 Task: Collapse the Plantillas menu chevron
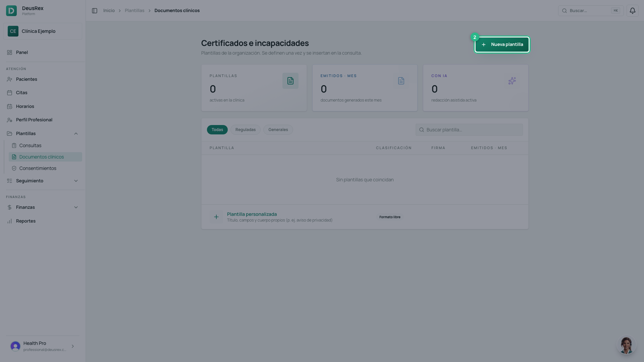tap(76, 134)
